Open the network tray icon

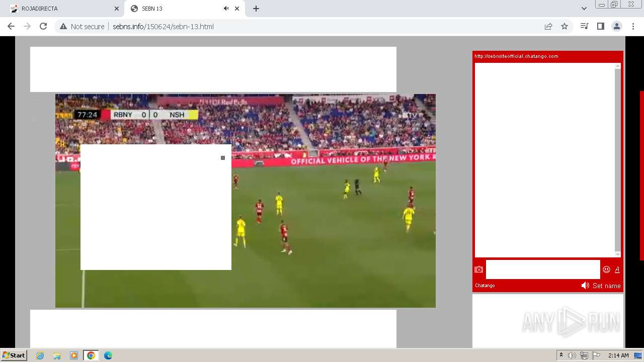tap(584, 355)
